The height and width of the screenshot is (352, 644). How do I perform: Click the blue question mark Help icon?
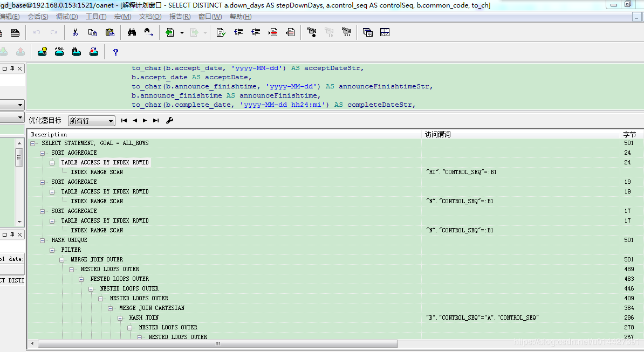coord(115,52)
